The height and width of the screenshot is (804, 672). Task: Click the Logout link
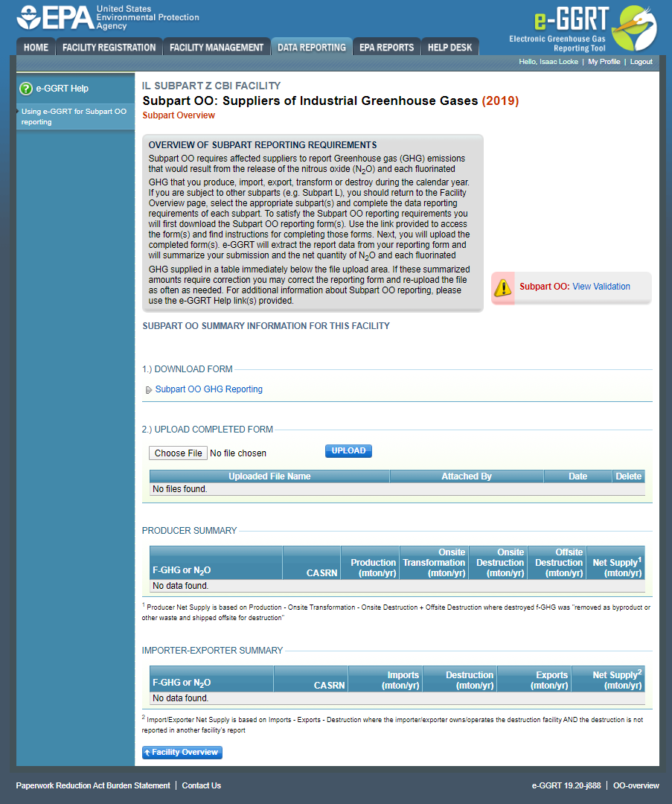641,62
